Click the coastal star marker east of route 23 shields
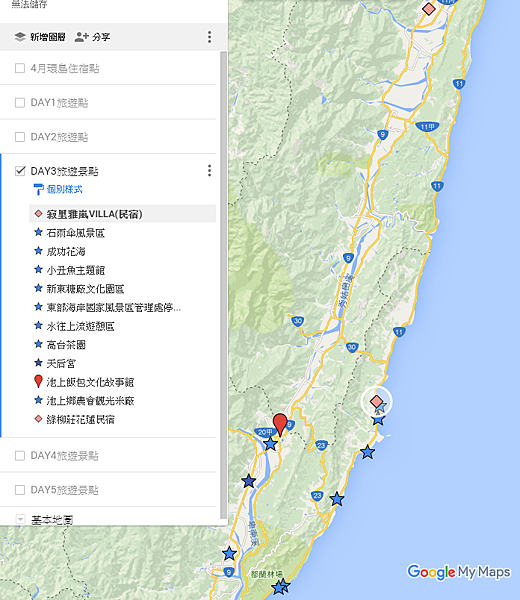Viewport: 520px width, 600px height. [337, 499]
